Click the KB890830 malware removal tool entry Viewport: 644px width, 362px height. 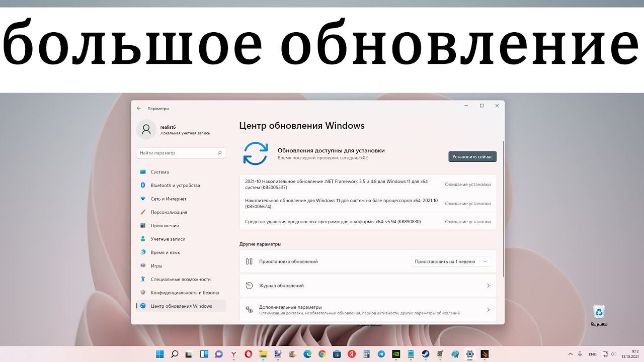pos(368,221)
